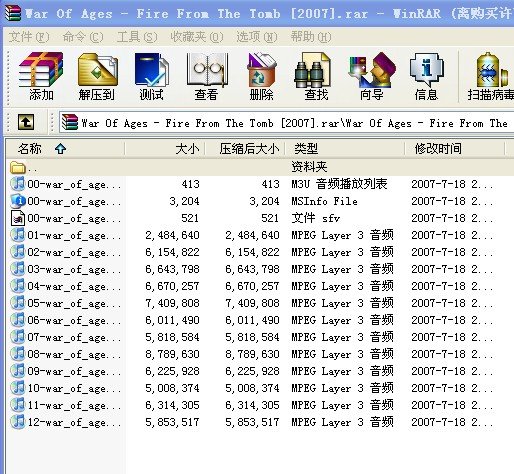This screenshot has height=474, width=514.
Task: Select file 09-war_of_age
Action: [74, 371]
